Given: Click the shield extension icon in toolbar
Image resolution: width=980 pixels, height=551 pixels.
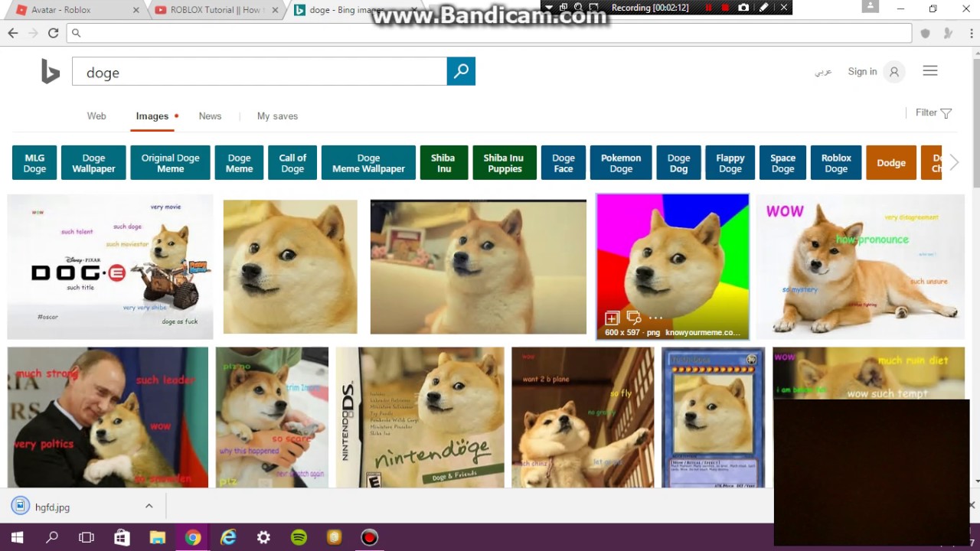Looking at the screenshot, I should click(x=925, y=33).
